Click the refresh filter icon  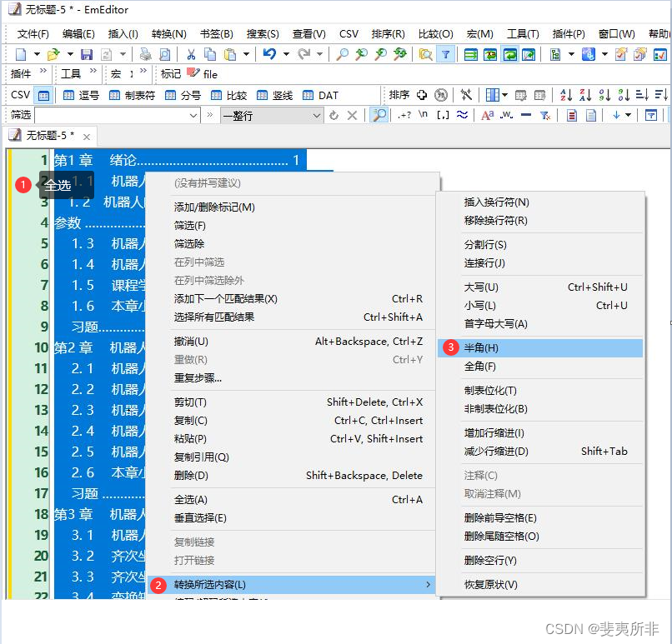pyautogui.click(x=333, y=115)
